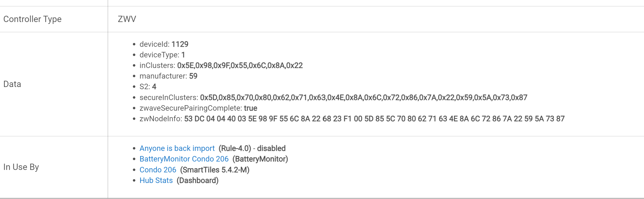
Task: Open the Hub Stats dashboard link
Action: click(156, 181)
